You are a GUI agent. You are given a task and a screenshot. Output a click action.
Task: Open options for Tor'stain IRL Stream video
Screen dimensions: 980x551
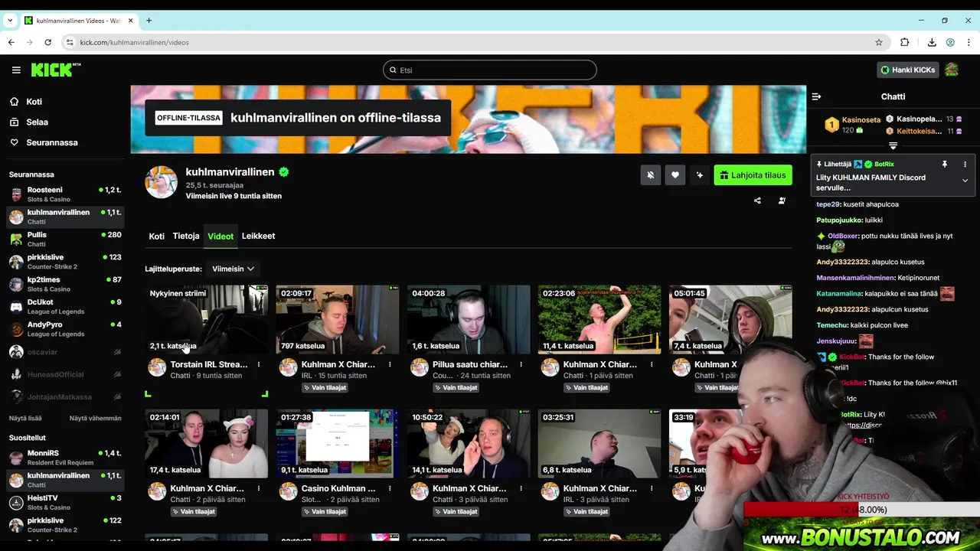tap(259, 364)
